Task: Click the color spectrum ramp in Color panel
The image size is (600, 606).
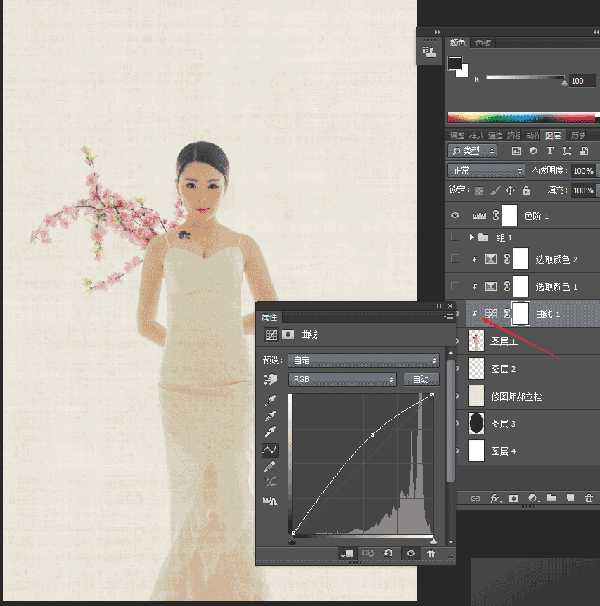Action: click(x=521, y=117)
